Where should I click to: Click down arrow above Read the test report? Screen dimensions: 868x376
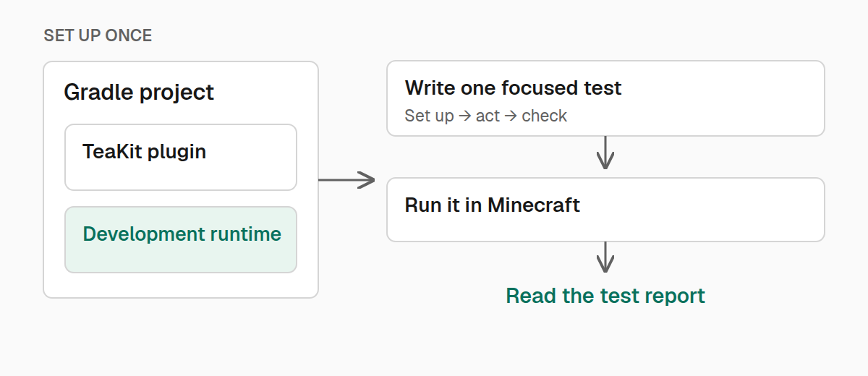(605, 257)
